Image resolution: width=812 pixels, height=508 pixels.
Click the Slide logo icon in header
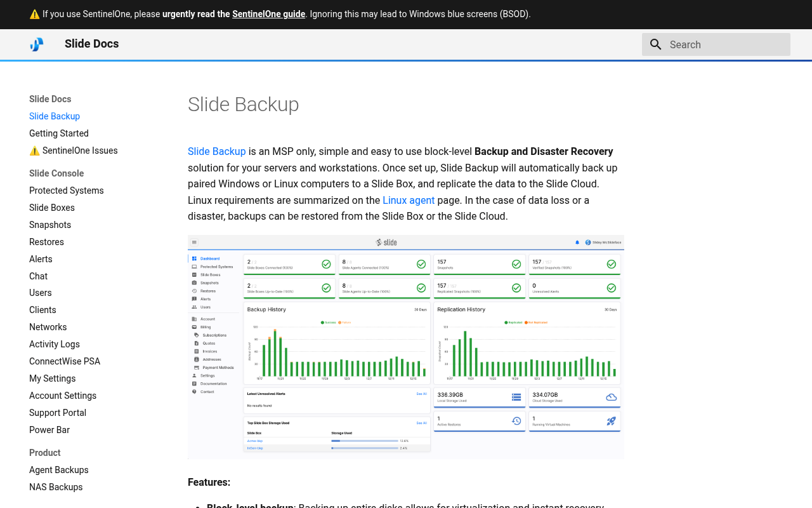pos(37,44)
